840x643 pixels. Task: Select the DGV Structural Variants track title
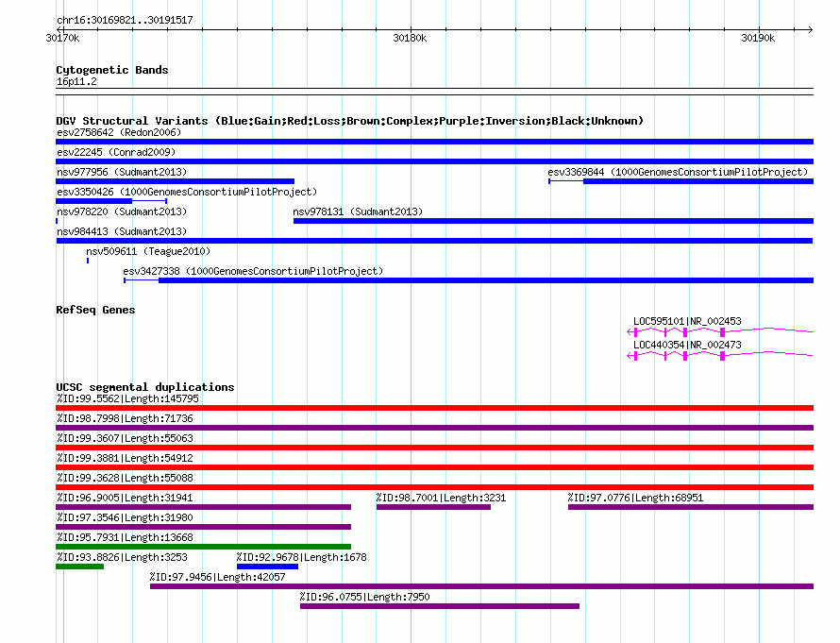tap(350, 121)
